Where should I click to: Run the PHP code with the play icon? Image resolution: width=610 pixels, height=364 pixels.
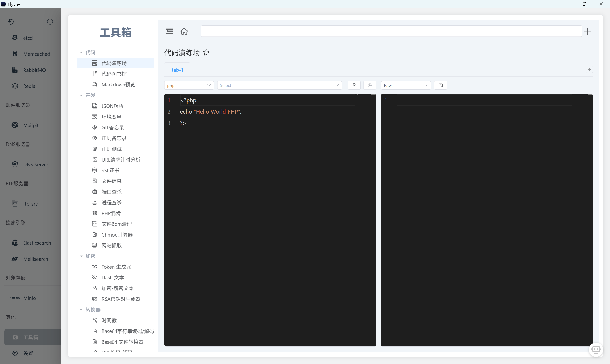click(x=369, y=85)
